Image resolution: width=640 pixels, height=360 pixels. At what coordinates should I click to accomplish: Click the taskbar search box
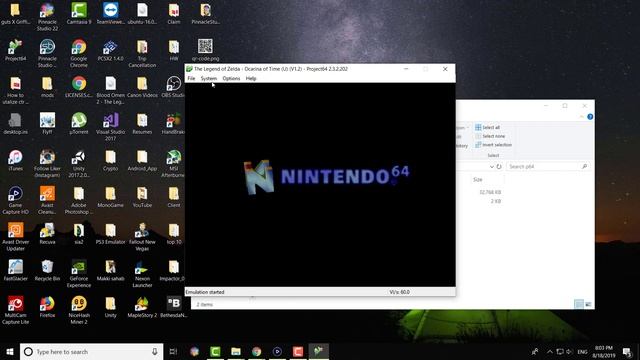coord(91,351)
